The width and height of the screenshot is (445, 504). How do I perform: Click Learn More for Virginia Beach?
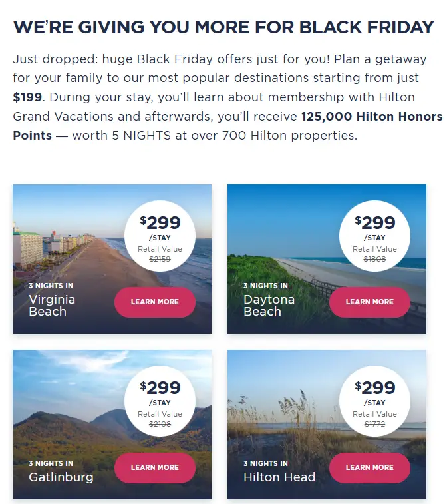coord(154,302)
